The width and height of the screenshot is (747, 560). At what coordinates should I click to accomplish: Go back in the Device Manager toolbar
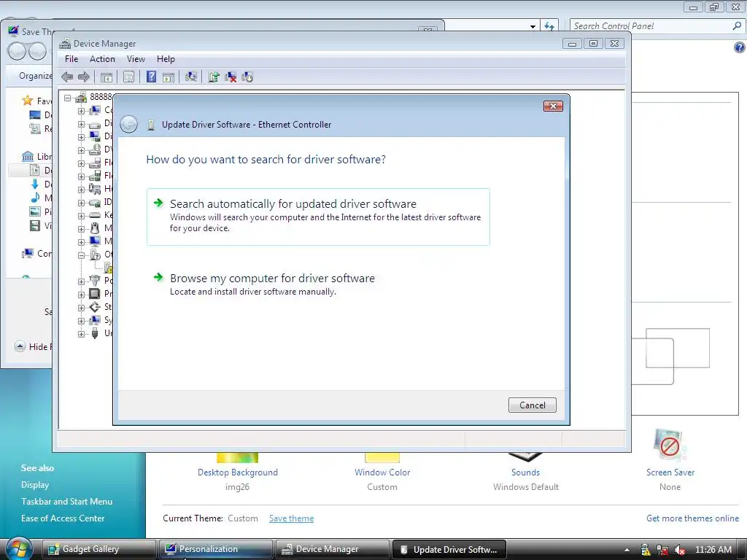(67, 77)
